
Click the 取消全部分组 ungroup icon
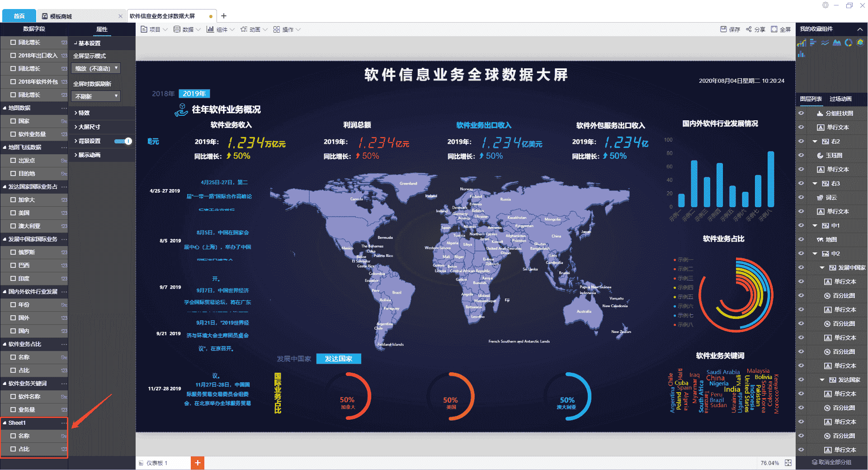point(815,462)
